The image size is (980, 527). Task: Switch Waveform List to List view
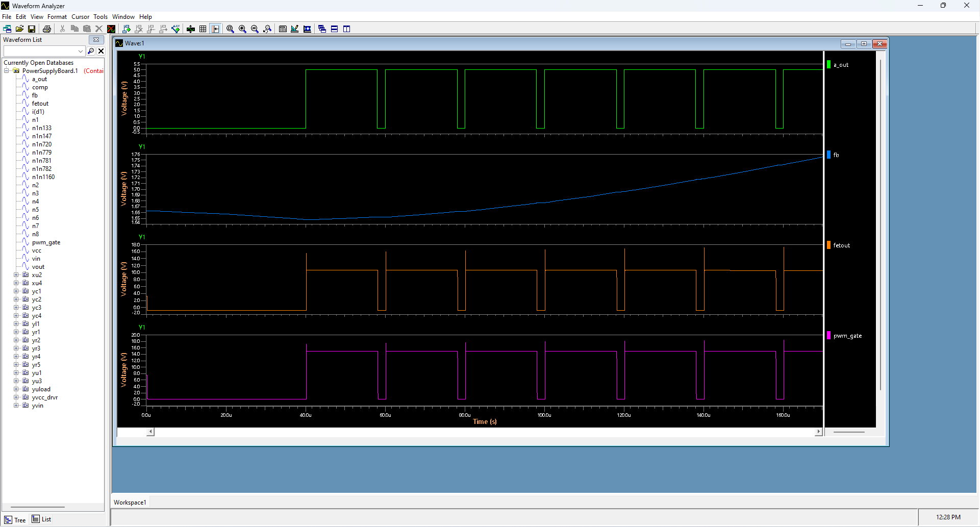41,519
